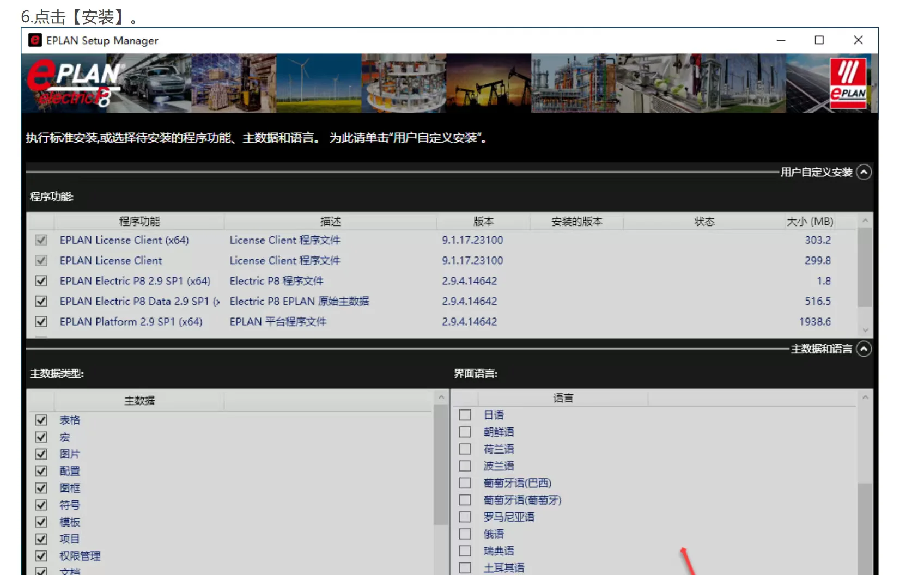Close the EPLAN Setup Manager window
Viewport: 924px width, 575px height.
(x=858, y=40)
